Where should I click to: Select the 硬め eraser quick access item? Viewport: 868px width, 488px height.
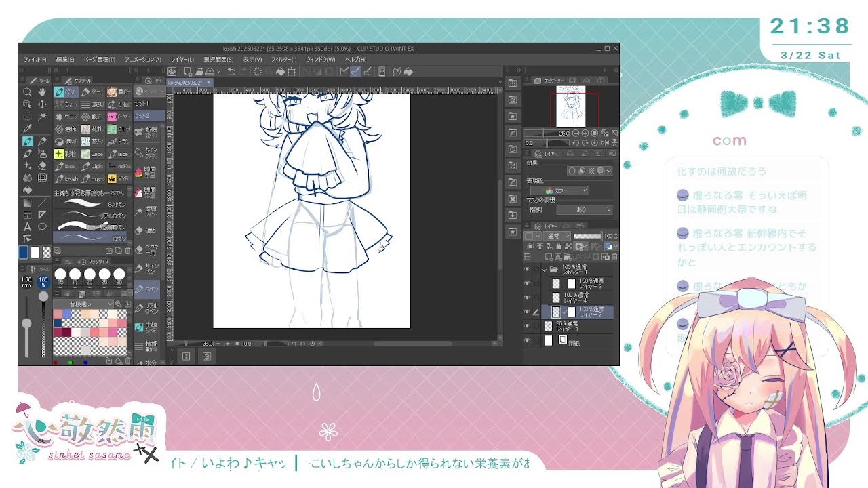pyautogui.click(x=147, y=230)
